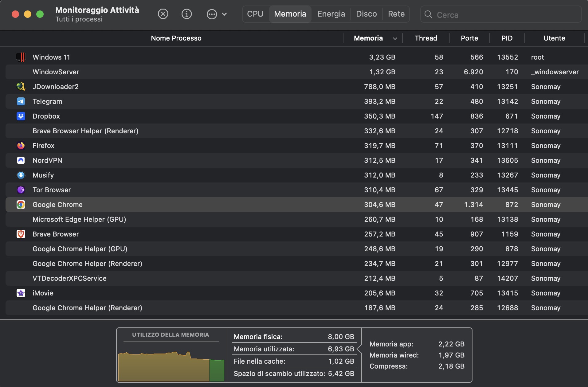Focus the Cerca search field

click(501, 14)
